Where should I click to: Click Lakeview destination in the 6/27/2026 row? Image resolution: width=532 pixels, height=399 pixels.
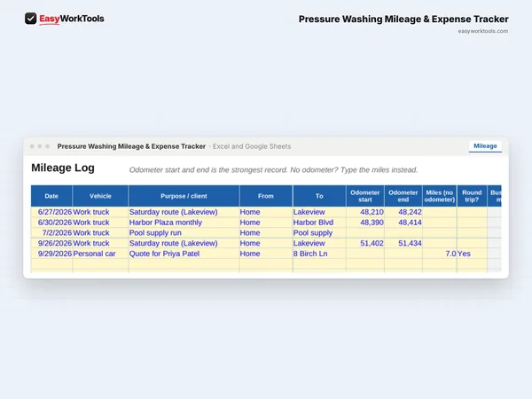click(x=319, y=212)
